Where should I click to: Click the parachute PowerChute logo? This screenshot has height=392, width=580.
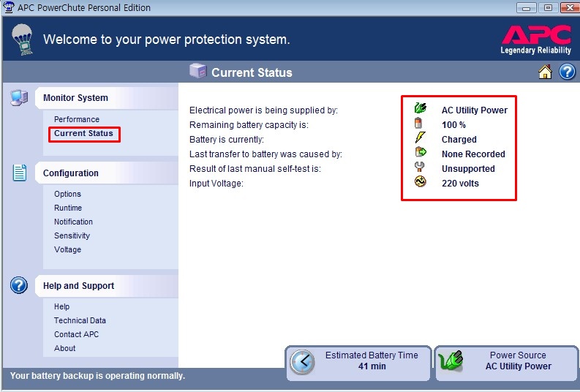pos(22,39)
